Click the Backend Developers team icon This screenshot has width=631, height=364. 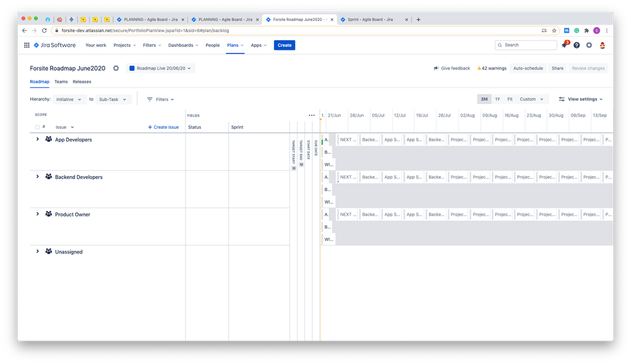tap(48, 177)
